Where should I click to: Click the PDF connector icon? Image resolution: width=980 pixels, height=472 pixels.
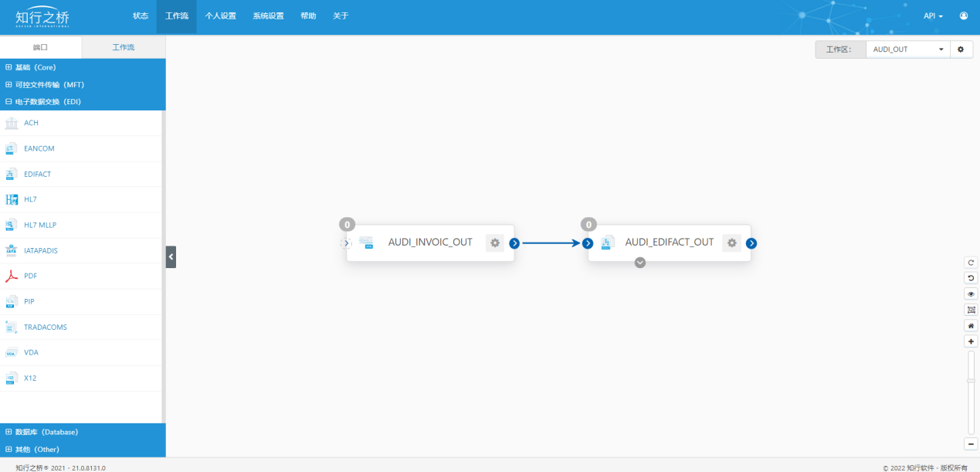(x=12, y=276)
